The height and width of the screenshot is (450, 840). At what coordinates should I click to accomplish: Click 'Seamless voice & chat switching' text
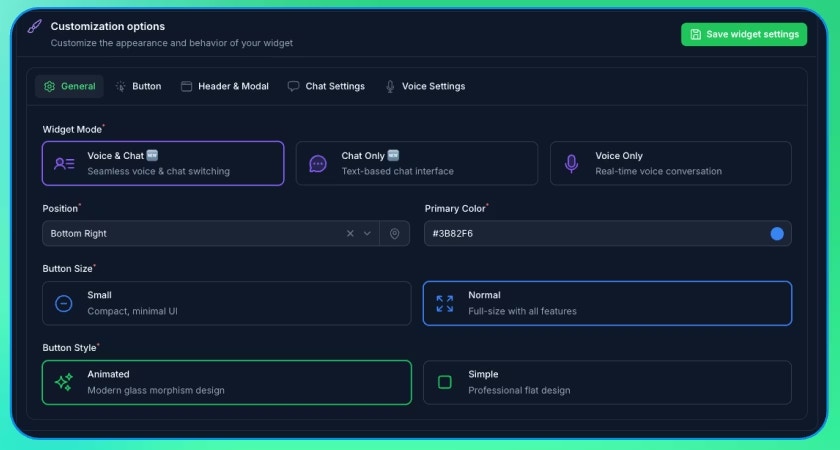[159, 171]
